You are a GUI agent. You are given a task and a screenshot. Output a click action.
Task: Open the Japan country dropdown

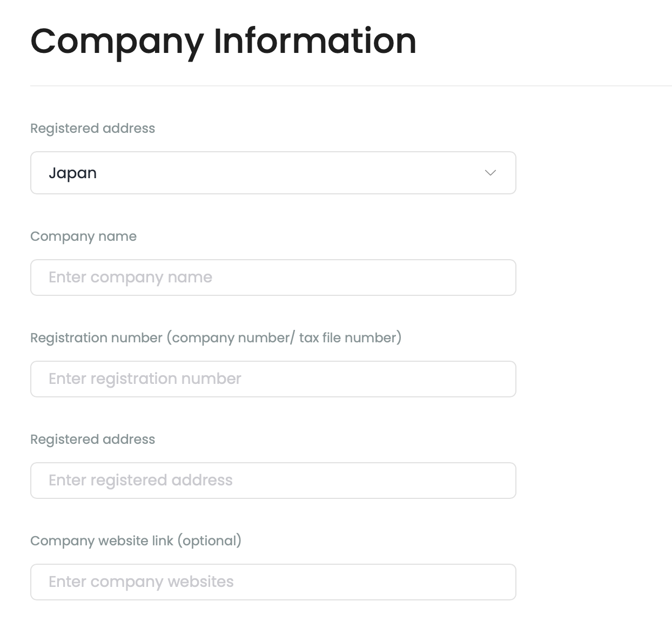pyautogui.click(x=273, y=173)
